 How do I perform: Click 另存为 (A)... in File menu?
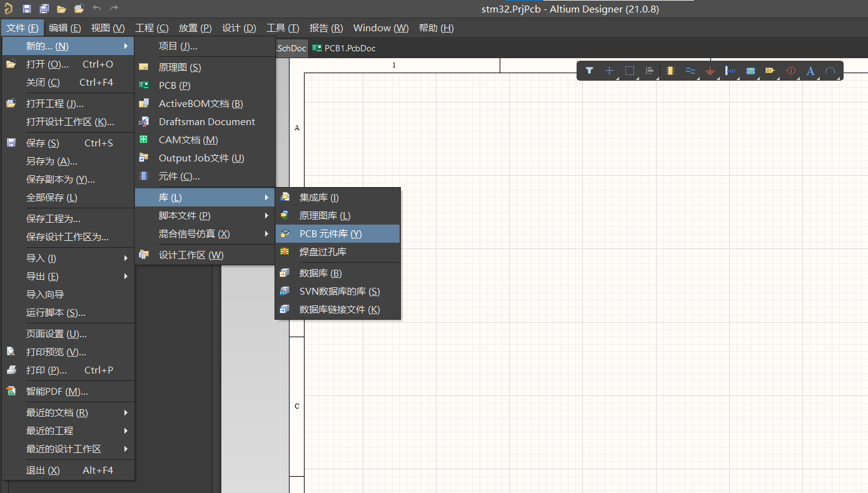click(68, 161)
